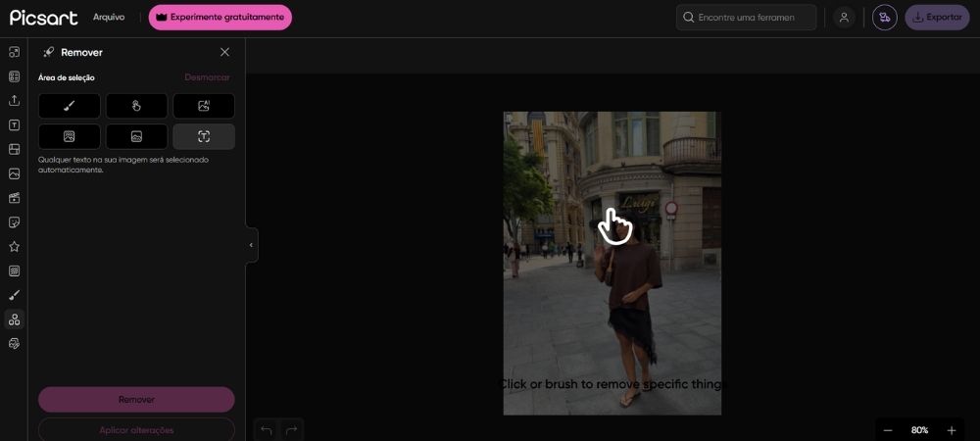Pick the text auto-selection tool
The height and width of the screenshot is (441, 980).
click(x=204, y=137)
